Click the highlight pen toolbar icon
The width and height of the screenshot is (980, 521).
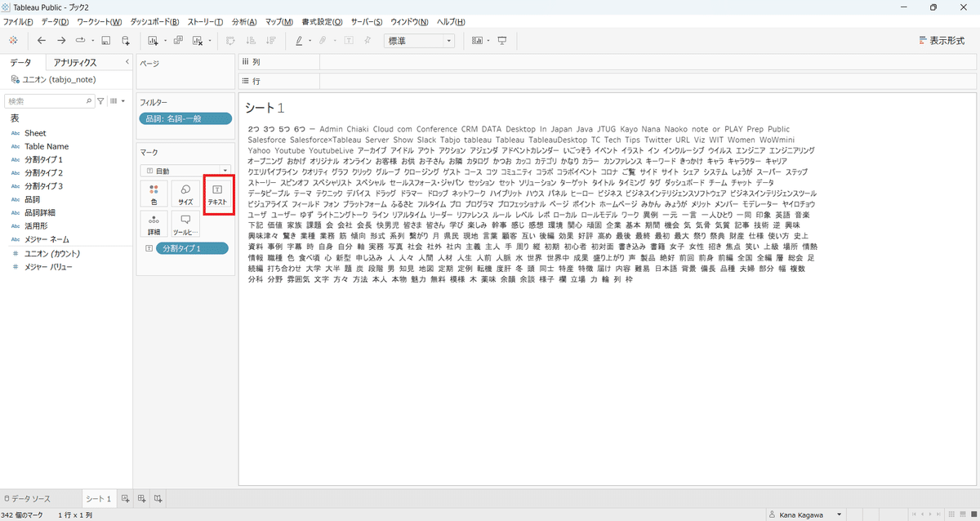[299, 41]
